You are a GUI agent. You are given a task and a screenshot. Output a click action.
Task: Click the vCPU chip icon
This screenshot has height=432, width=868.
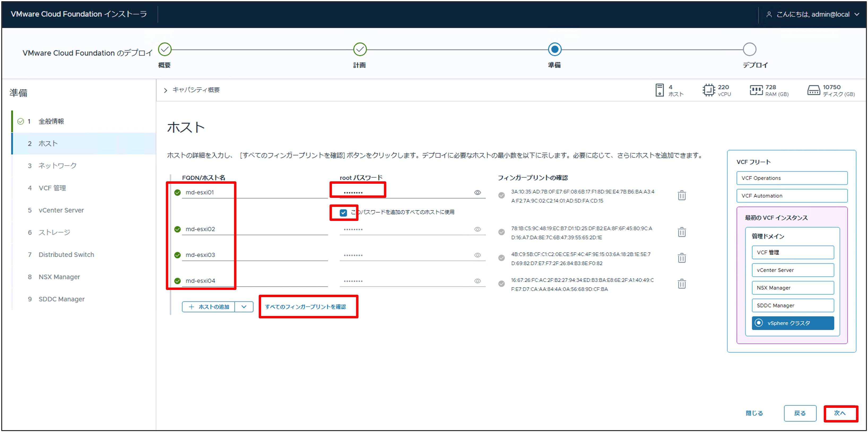709,90
